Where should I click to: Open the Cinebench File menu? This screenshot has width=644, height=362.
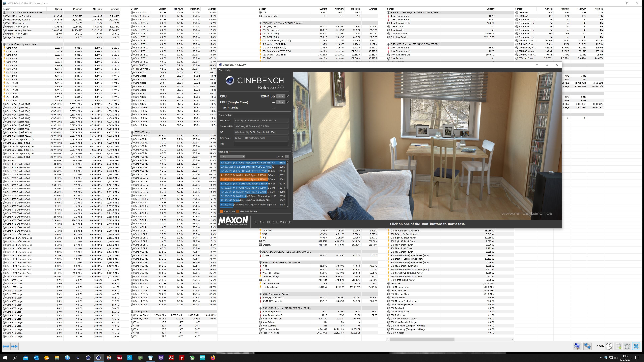221,70
